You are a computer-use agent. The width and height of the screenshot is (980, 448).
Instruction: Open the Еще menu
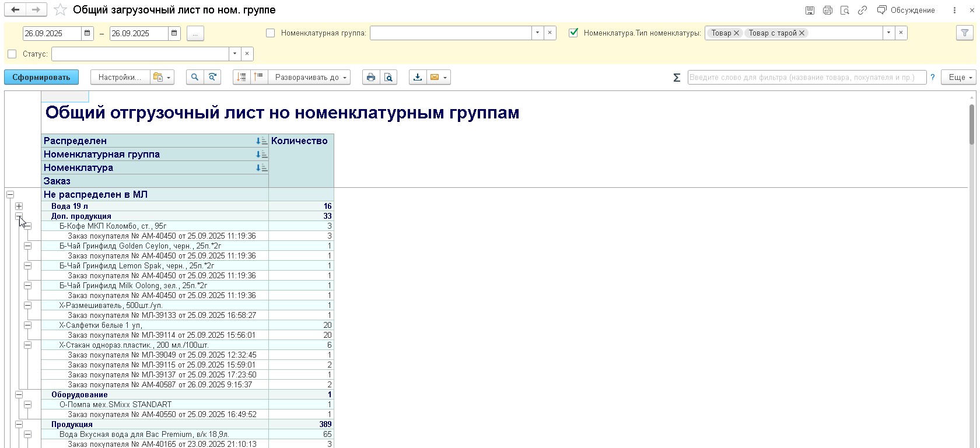961,77
